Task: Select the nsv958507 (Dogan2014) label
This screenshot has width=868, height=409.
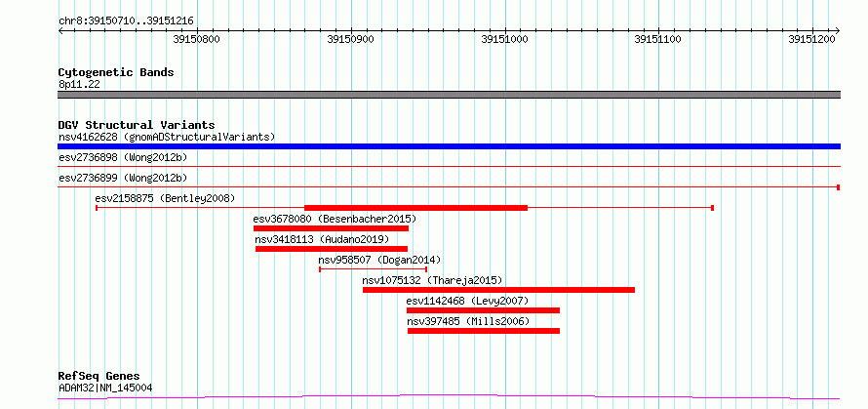Action: 379,260
